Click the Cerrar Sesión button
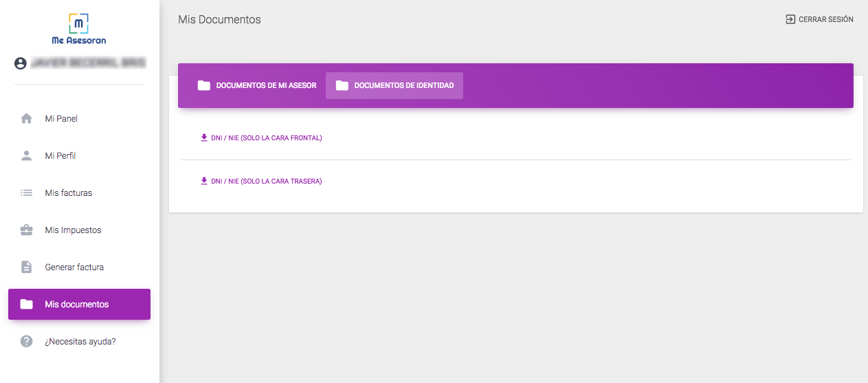The image size is (868, 383). coord(819,19)
